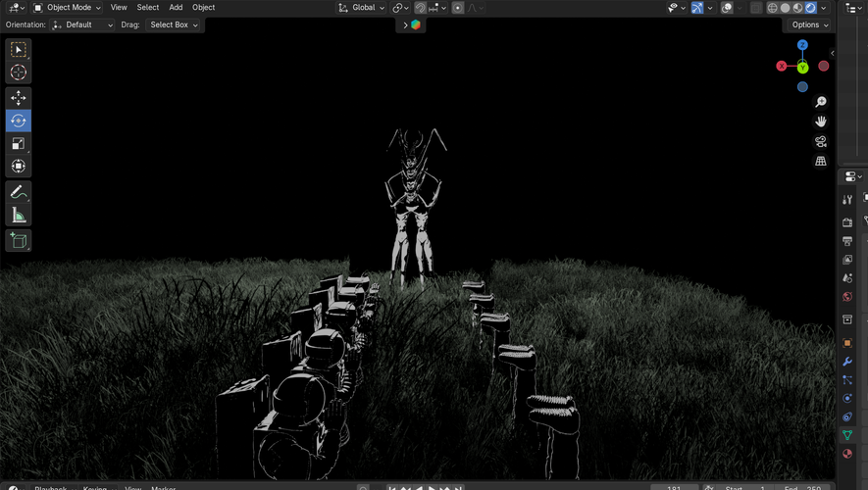Viewport: 868px width, 490px height.
Task: Choose the Scale tool
Action: coord(18,144)
